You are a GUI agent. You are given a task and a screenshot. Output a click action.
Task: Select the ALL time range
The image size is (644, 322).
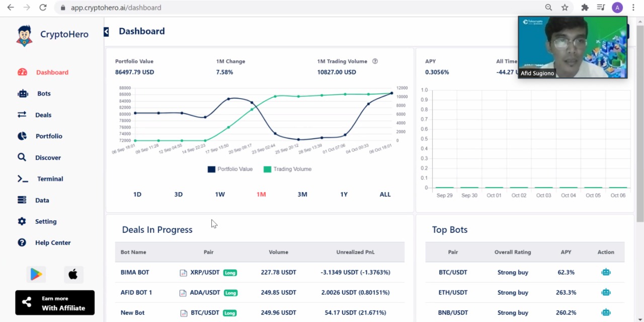click(x=385, y=194)
